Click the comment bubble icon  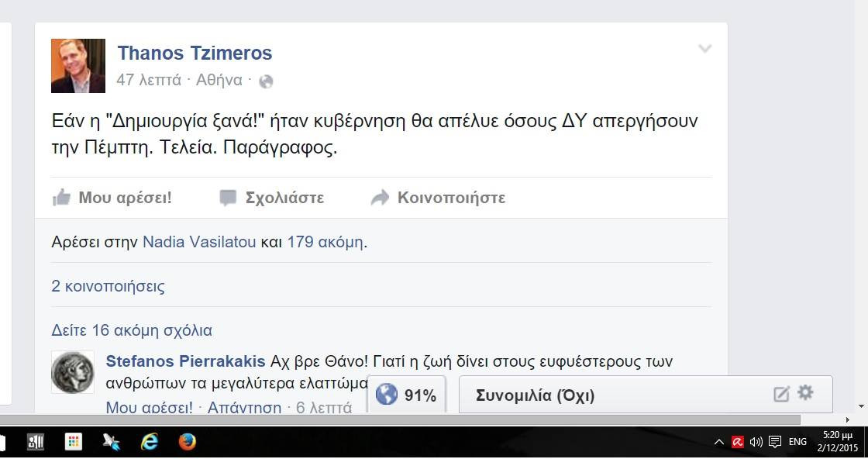tap(228, 198)
